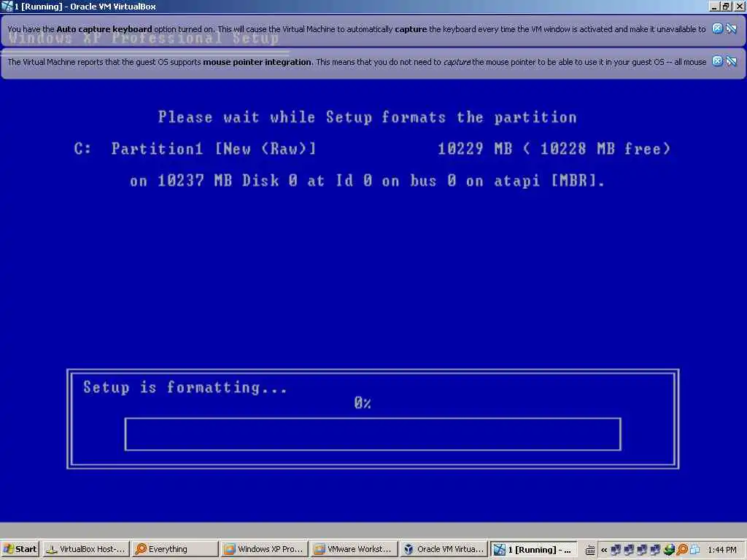Switch to VirtualBox Host taskbar button
This screenshot has width=747, height=560.
pos(86,549)
